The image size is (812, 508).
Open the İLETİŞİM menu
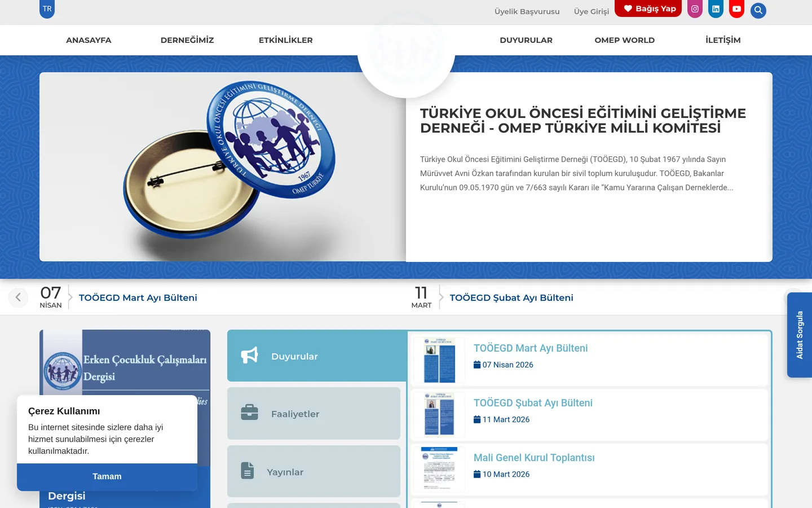723,40
